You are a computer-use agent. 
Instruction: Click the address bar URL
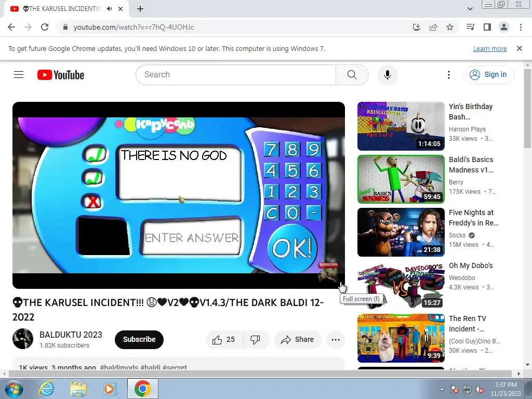(x=134, y=27)
